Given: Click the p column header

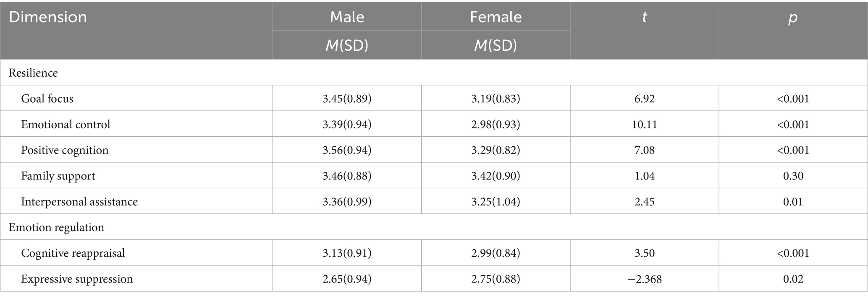Looking at the screenshot, I should [x=793, y=17].
